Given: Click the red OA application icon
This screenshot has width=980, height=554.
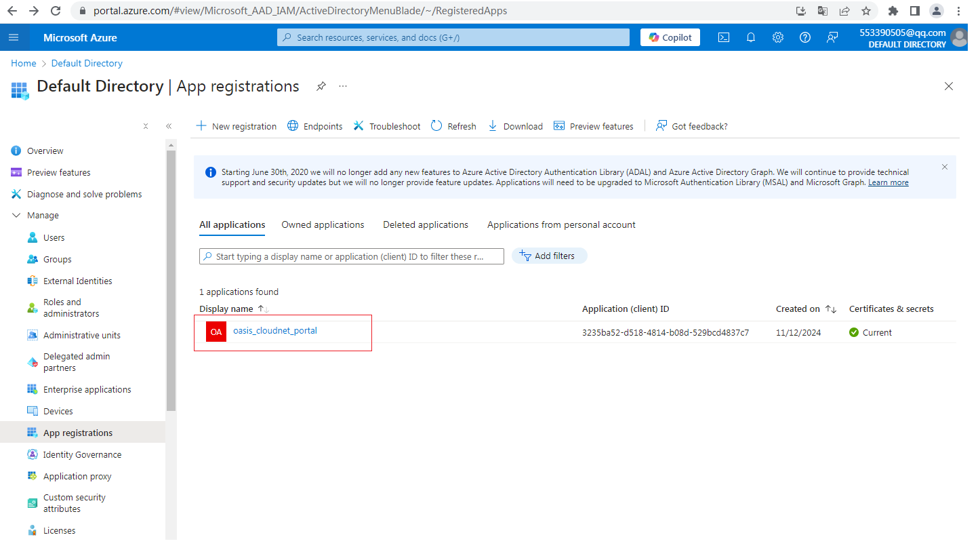Looking at the screenshot, I should [x=216, y=332].
